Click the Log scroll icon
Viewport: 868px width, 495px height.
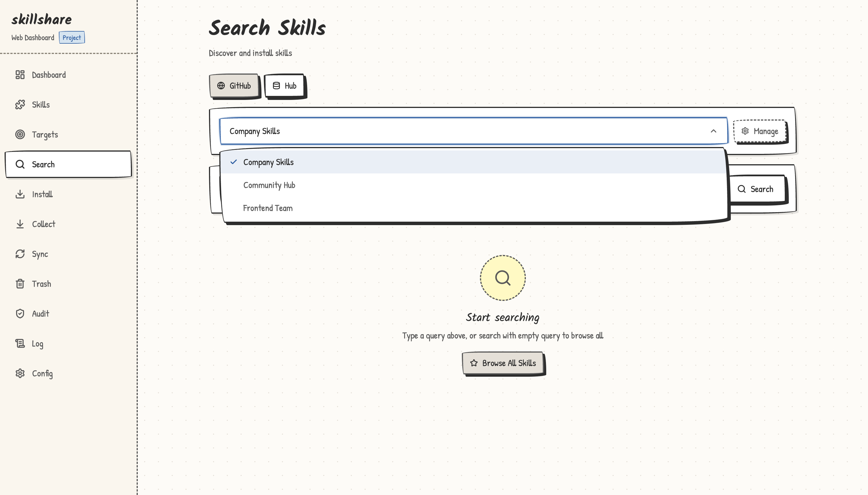tap(20, 343)
